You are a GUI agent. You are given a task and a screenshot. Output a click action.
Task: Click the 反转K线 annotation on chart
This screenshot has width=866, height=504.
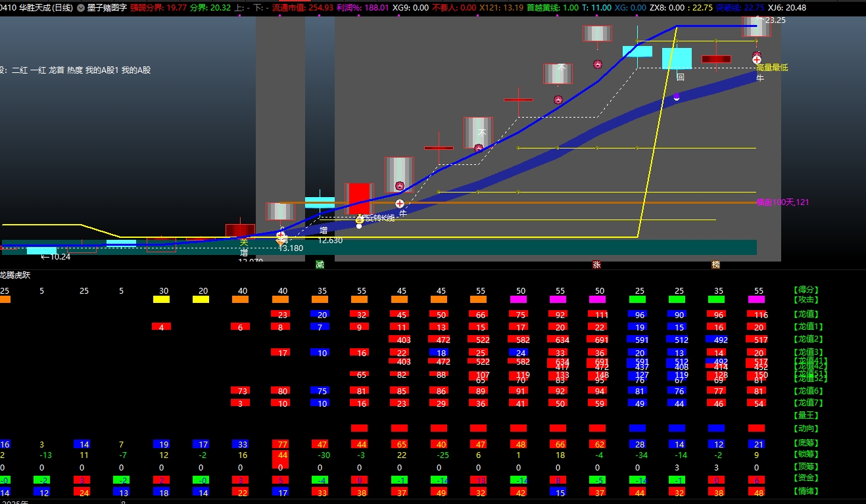tap(379, 218)
